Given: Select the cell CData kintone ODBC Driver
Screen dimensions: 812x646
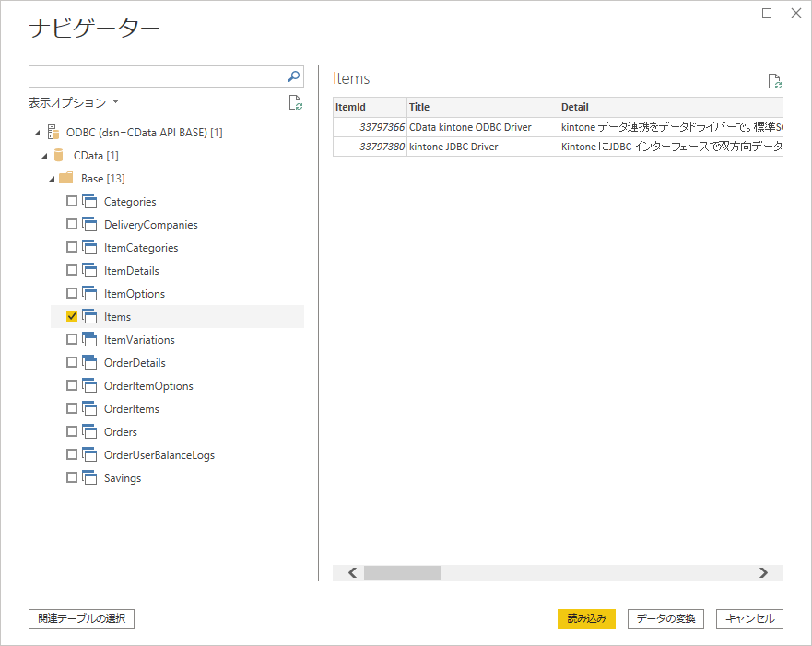Looking at the screenshot, I should pyautogui.click(x=483, y=127).
